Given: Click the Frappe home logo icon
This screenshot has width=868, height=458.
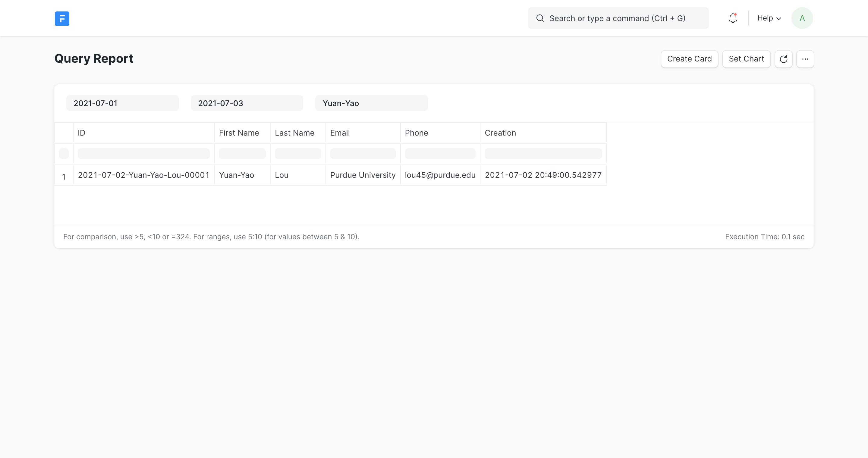Looking at the screenshot, I should click(x=62, y=18).
